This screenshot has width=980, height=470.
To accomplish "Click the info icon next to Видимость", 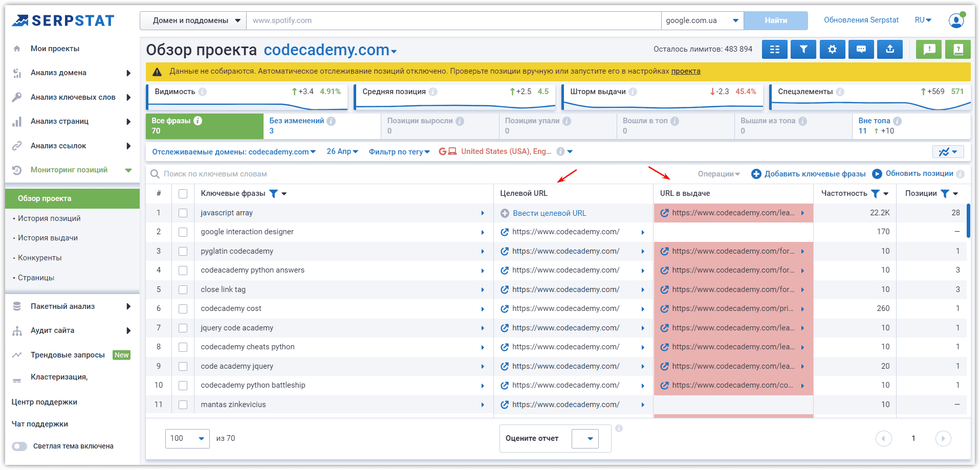I will (203, 92).
